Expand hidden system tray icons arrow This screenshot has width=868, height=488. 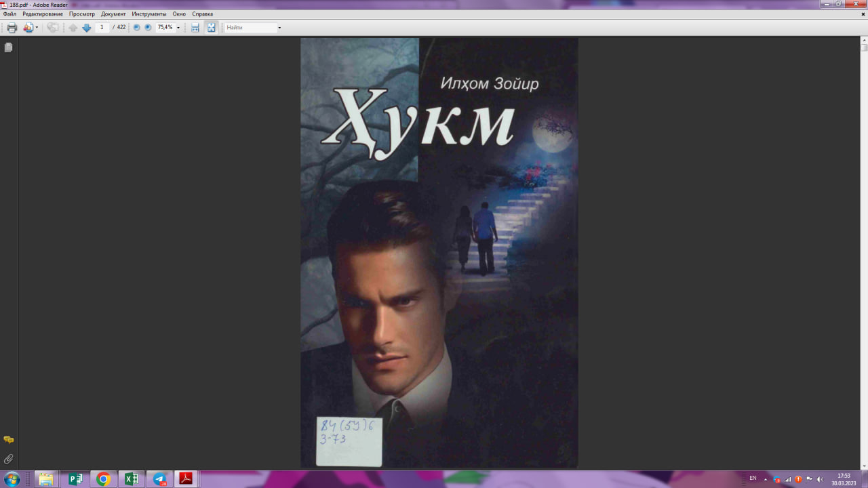(764, 479)
